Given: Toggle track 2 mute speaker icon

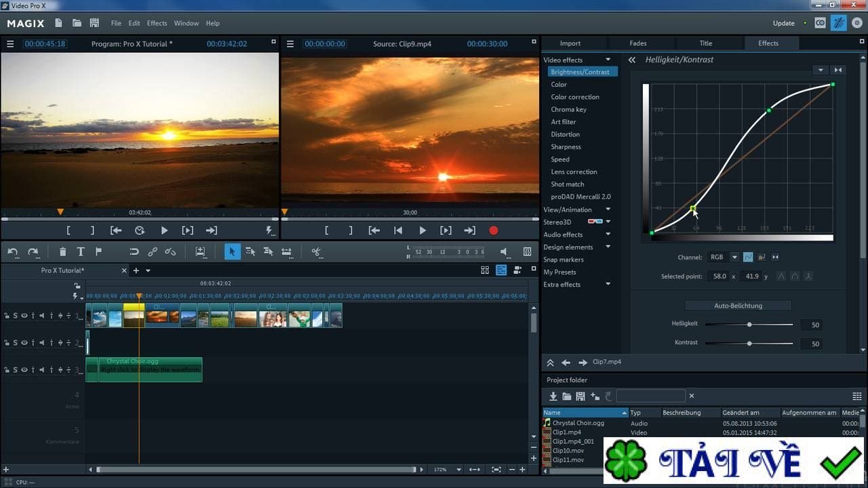Looking at the screenshot, I should 41,343.
